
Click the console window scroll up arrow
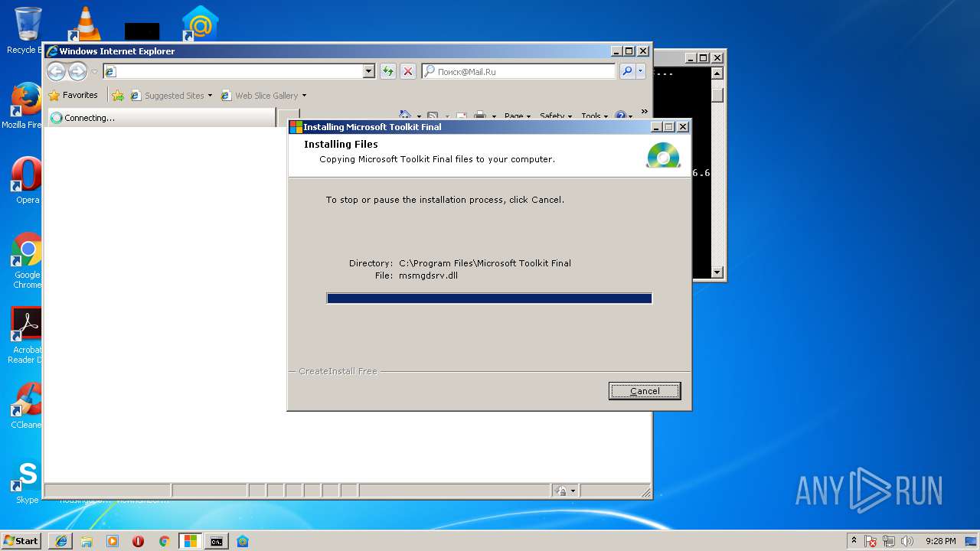pos(717,73)
